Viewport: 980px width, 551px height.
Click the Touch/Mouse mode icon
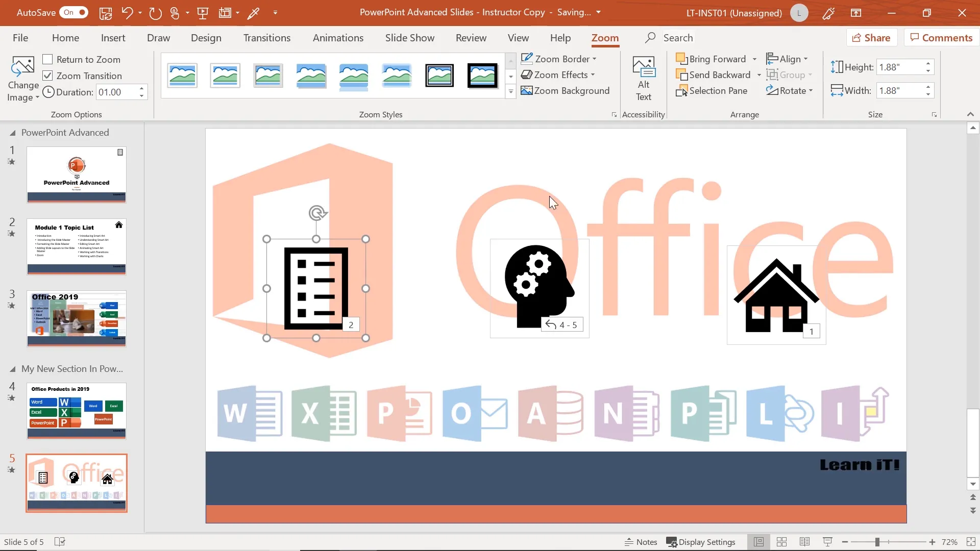(x=175, y=13)
